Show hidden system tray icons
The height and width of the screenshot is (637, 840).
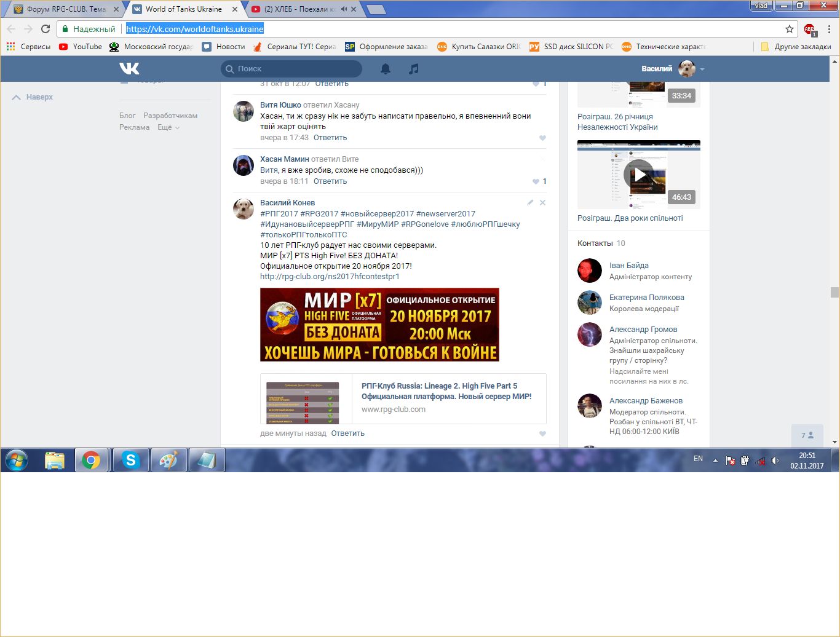pyautogui.click(x=715, y=461)
